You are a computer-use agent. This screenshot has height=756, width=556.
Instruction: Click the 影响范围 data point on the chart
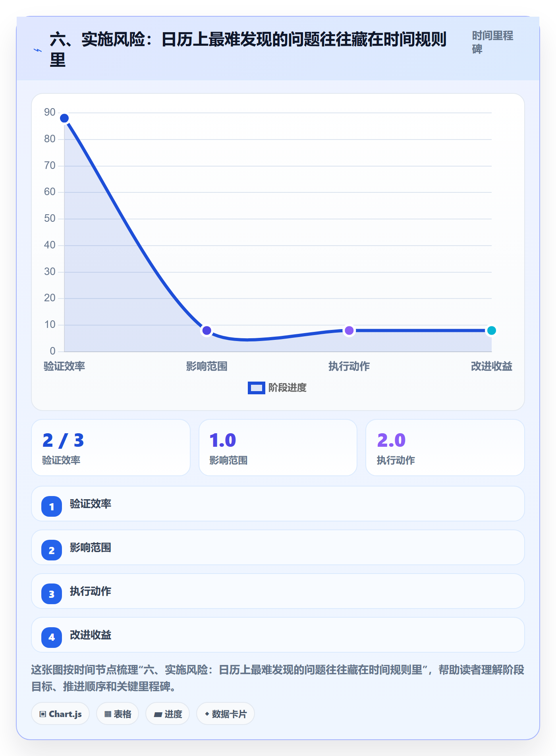207,330
